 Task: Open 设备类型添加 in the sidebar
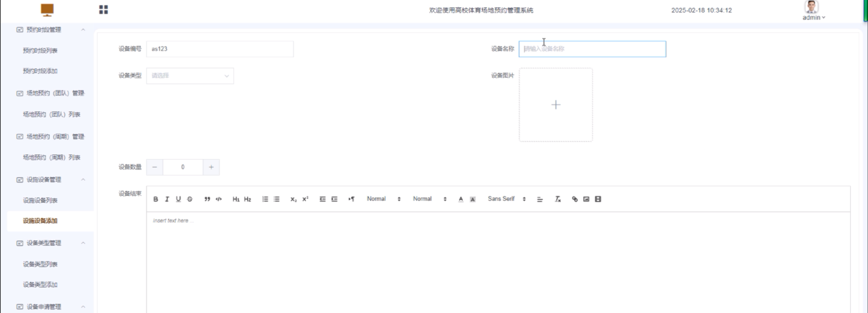click(40, 285)
